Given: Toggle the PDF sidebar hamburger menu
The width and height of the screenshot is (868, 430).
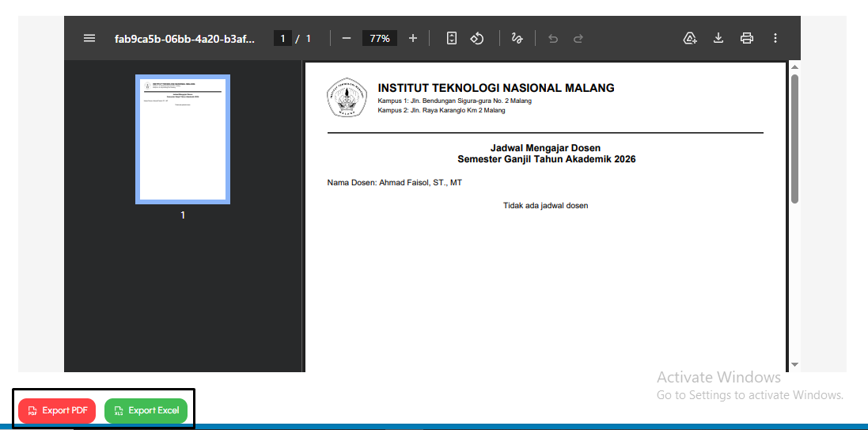Looking at the screenshot, I should coord(89,38).
